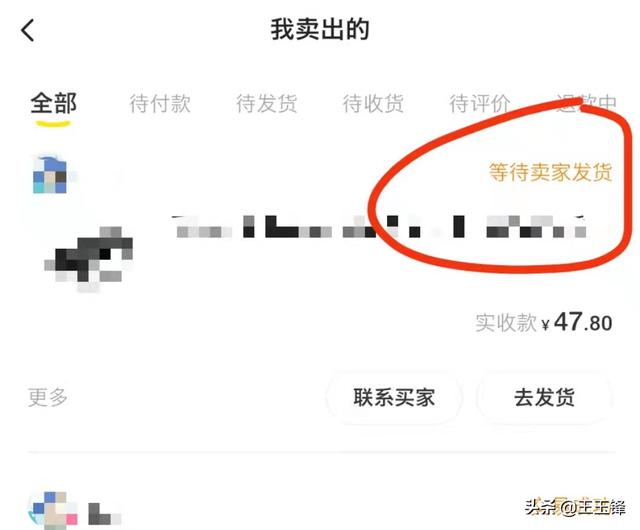This screenshot has height=530, width=640.
Task: Switch to the 待发货 tab
Action: [x=267, y=103]
